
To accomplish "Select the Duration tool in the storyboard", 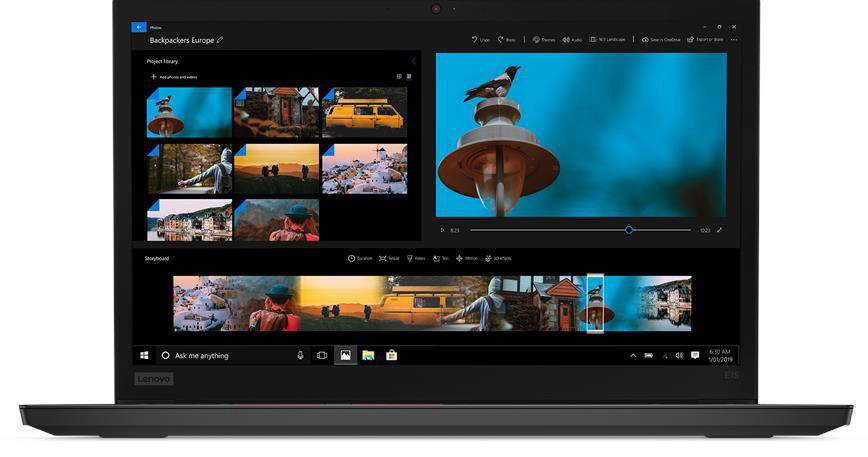I will point(360,258).
